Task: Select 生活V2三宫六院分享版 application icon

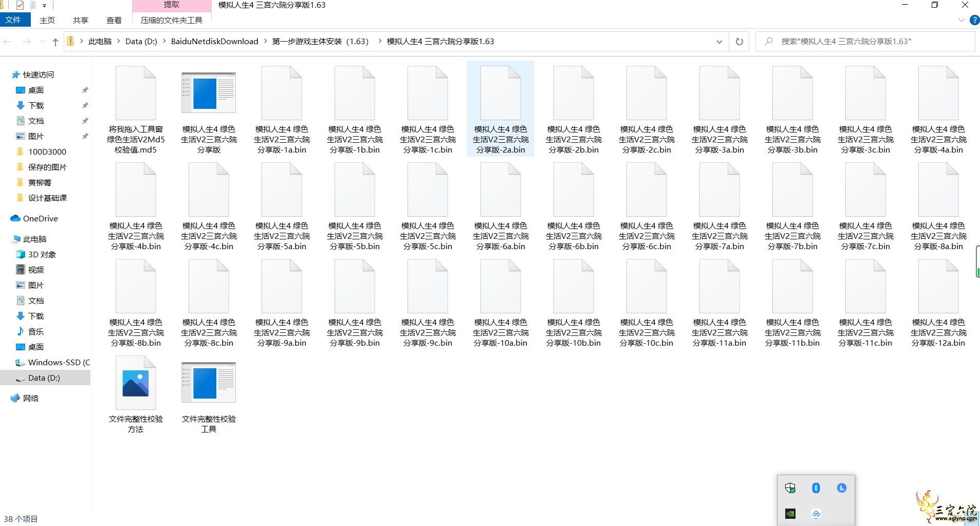Action: tap(209, 93)
